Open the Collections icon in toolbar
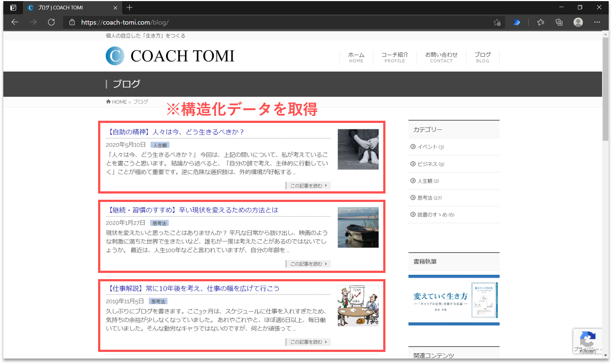The image size is (612, 364). [x=559, y=22]
